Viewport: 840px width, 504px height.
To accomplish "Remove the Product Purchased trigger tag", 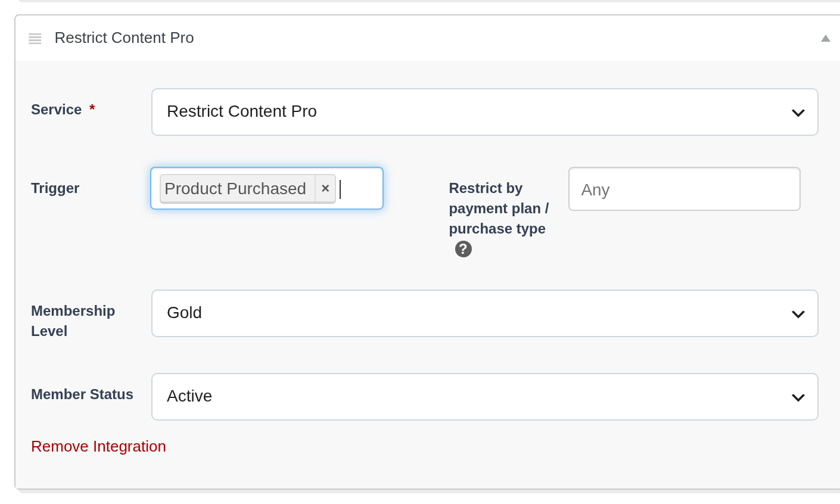I will (325, 188).
